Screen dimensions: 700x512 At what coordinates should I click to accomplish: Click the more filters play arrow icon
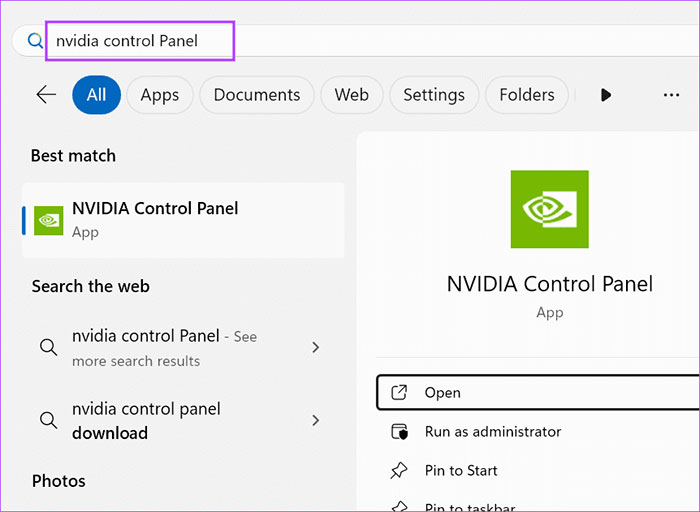pos(606,95)
